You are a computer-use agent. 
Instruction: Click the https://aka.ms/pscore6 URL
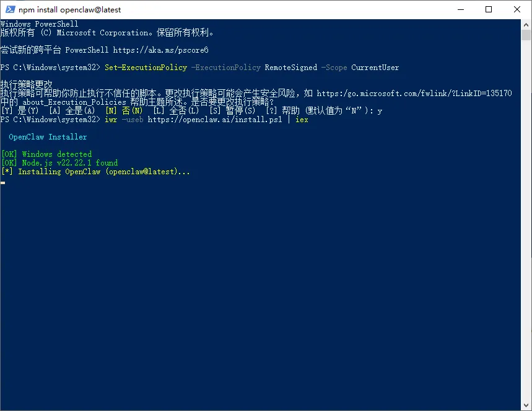[x=160, y=50]
